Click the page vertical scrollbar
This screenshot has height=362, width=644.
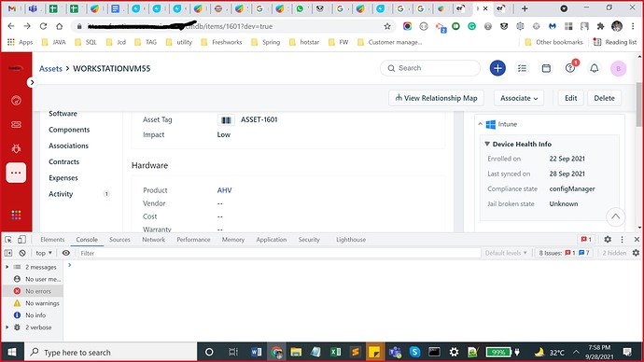[639, 104]
